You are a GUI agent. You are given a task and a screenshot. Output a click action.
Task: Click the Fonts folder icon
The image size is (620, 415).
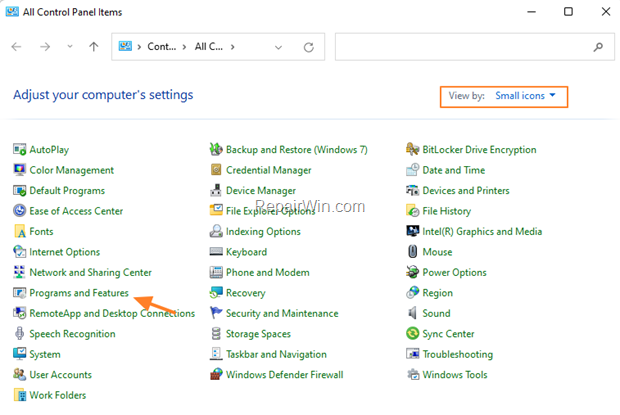(x=19, y=231)
